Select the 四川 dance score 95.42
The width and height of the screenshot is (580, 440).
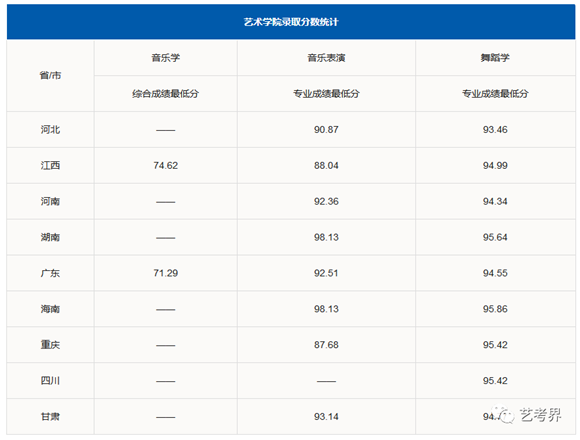click(495, 380)
